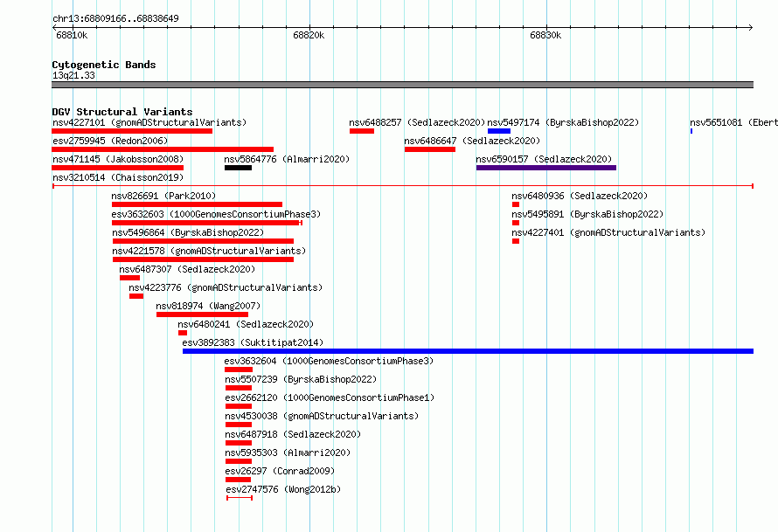778x532 pixels.
Task: Click the 13q21.33 band label
Action: (73, 76)
